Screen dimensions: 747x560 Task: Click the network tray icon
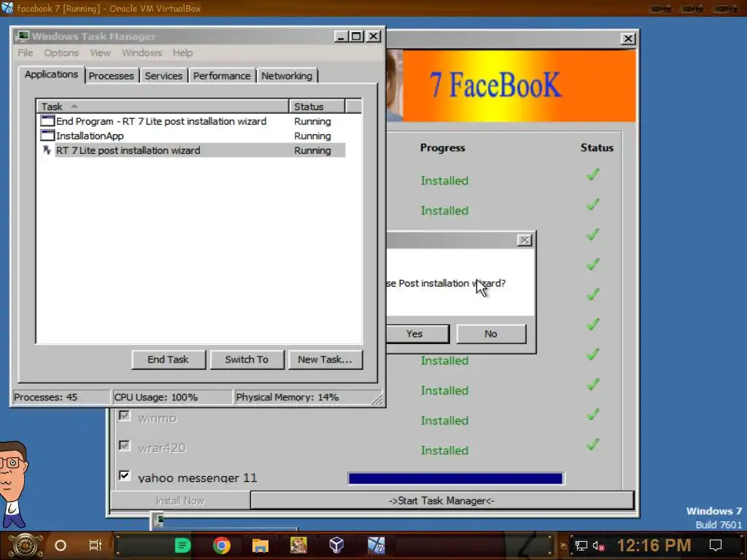581,545
